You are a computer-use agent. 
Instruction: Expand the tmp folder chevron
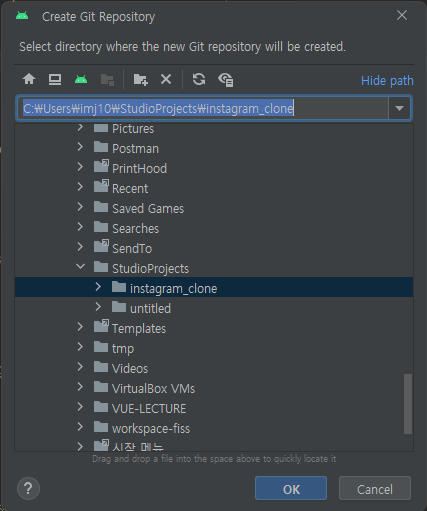coord(80,347)
